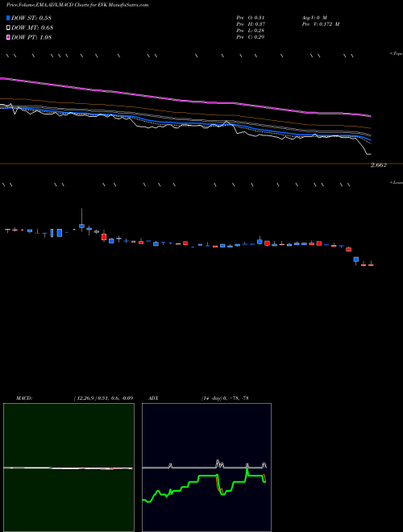This screenshot has height=532, width=403.
Task: Click the 'Pre O: 0.31' open value
Action: [251, 17]
